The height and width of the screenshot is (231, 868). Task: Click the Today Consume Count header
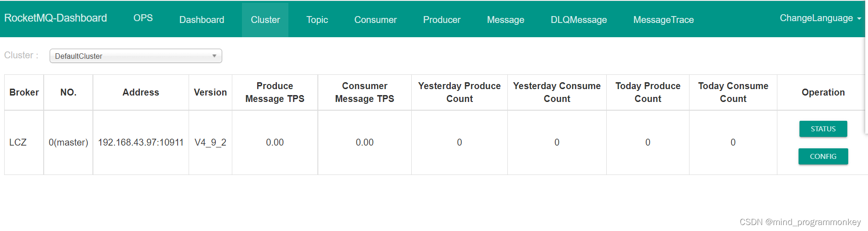coord(733,92)
